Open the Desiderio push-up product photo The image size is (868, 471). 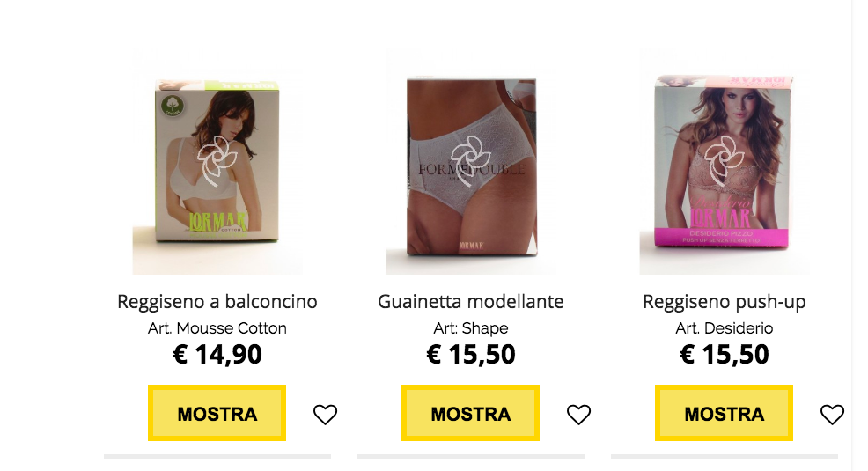tap(725, 161)
